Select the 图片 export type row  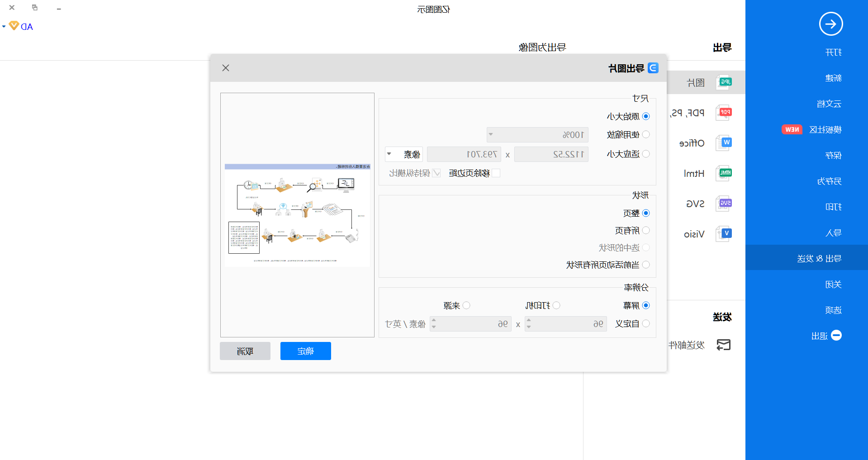click(706, 82)
